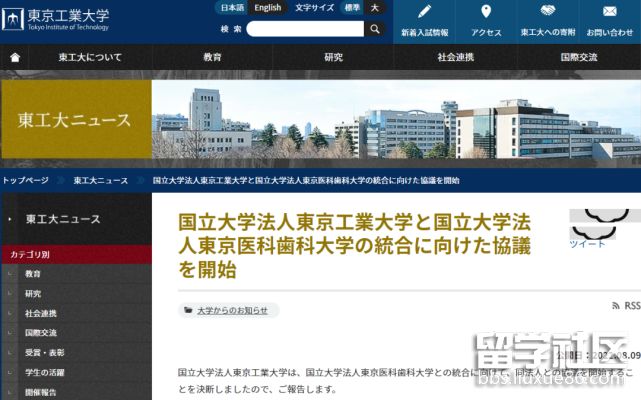Open the 国際交流 main menu
The width and height of the screenshot is (641, 400).
tap(579, 57)
